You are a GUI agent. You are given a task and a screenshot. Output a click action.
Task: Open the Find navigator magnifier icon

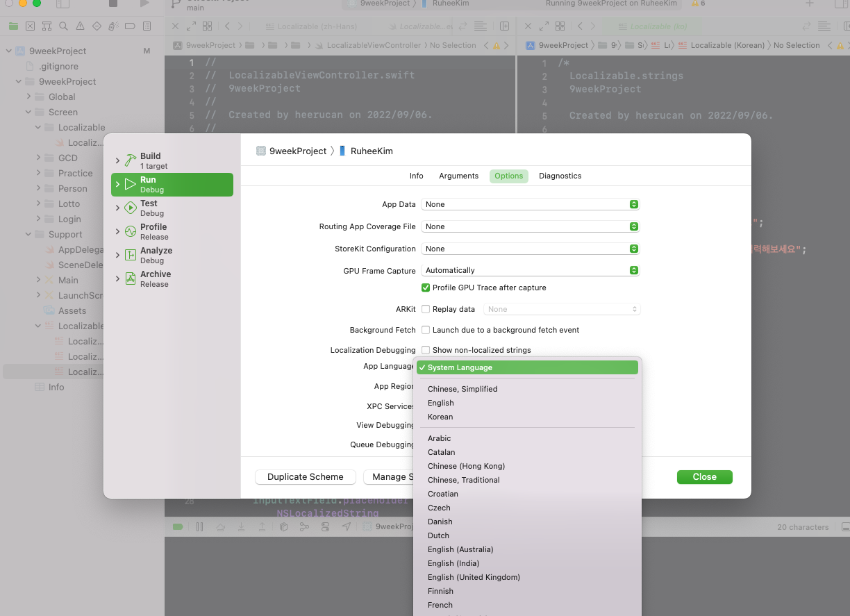point(63,26)
